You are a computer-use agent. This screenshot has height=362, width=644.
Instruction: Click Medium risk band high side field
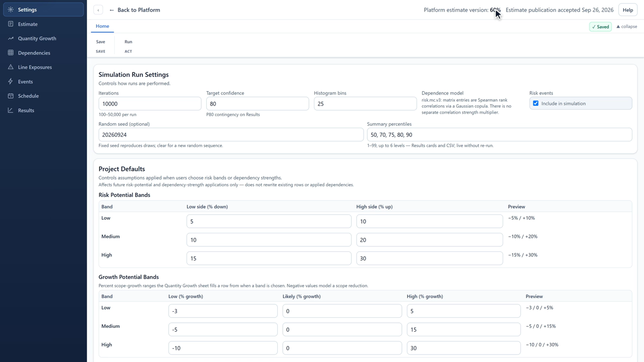point(430,240)
